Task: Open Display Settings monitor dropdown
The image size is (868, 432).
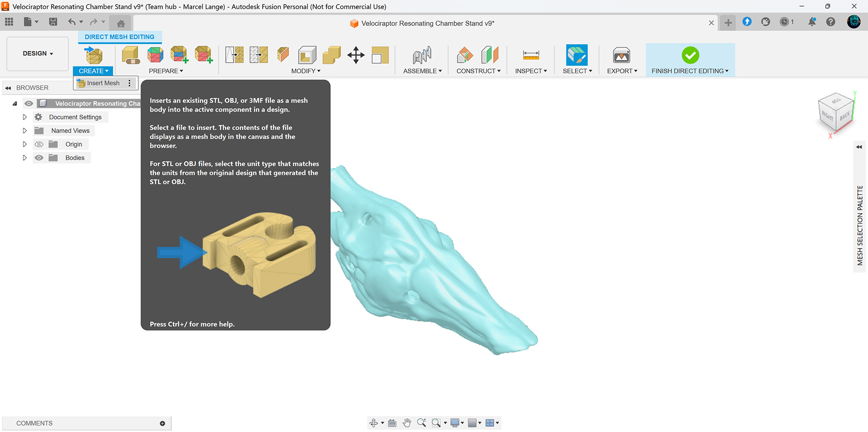Action: pyautogui.click(x=457, y=423)
